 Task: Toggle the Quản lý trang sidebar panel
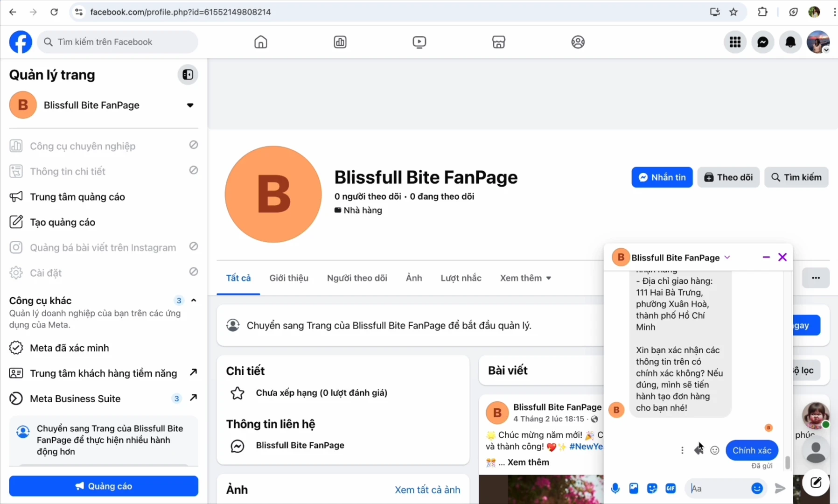click(x=188, y=75)
